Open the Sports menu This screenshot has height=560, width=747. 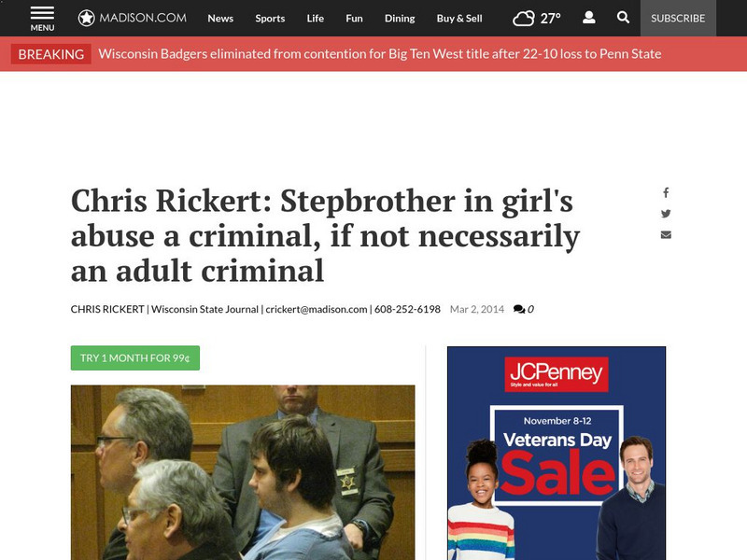270,18
